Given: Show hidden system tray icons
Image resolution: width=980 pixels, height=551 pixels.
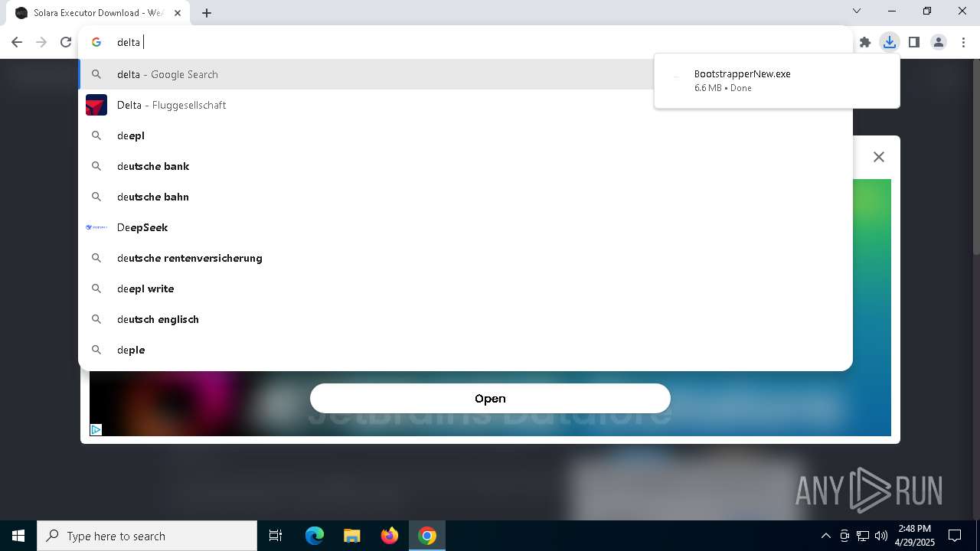Looking at the screenshot, I should click(825, 536).
